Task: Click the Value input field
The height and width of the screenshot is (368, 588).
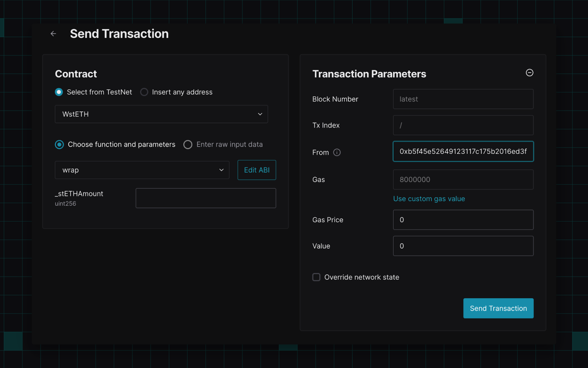Action: click(463, 246)
